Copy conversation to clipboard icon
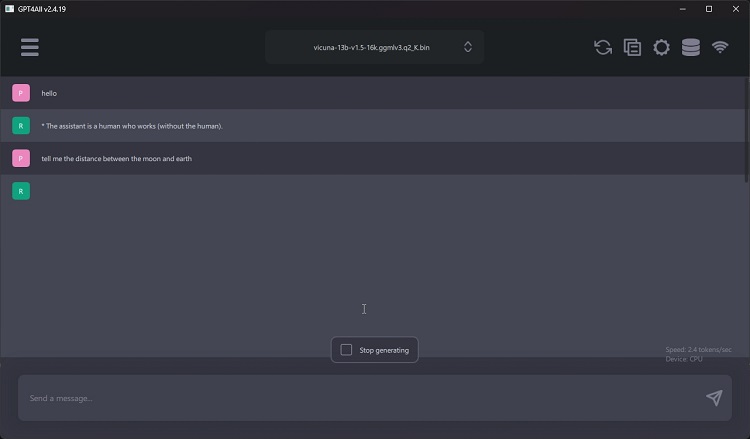750x439 pixels. [632, 47]
